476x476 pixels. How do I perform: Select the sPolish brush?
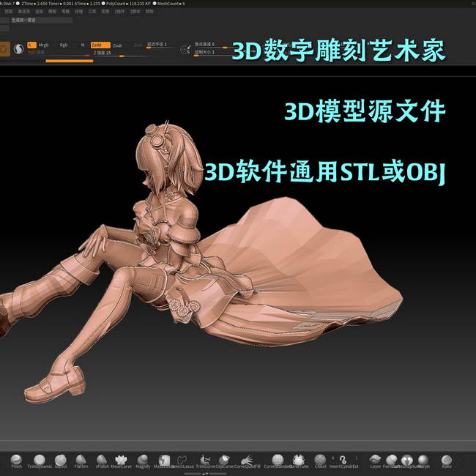(x=102, y=461)
